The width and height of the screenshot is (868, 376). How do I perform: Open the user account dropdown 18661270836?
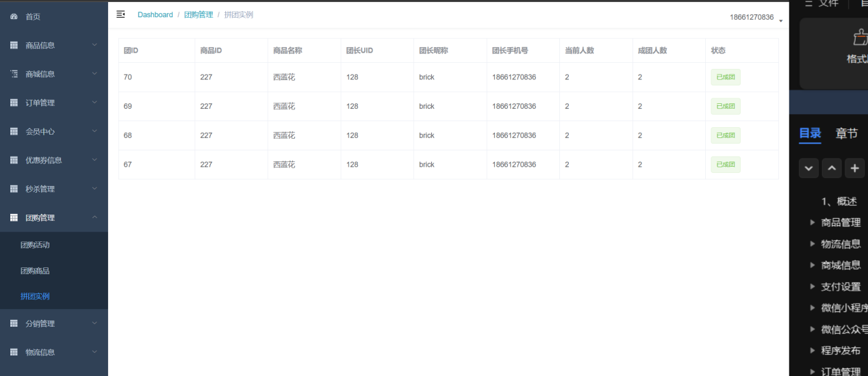click(x=755, y=18)
